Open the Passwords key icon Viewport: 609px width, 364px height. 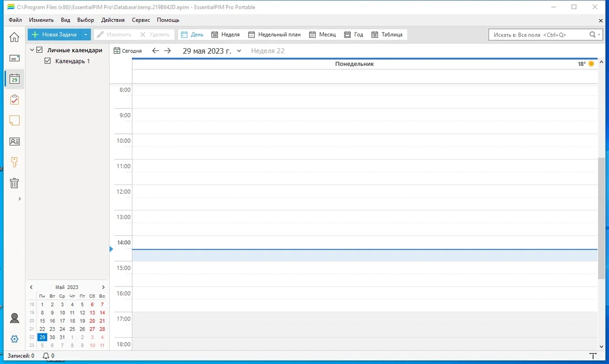[14, 162]
